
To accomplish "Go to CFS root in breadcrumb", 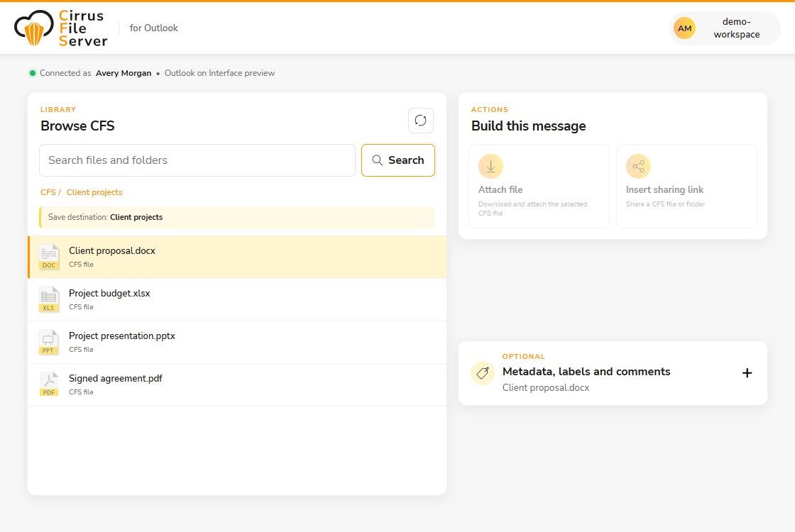I will [48, 192].
